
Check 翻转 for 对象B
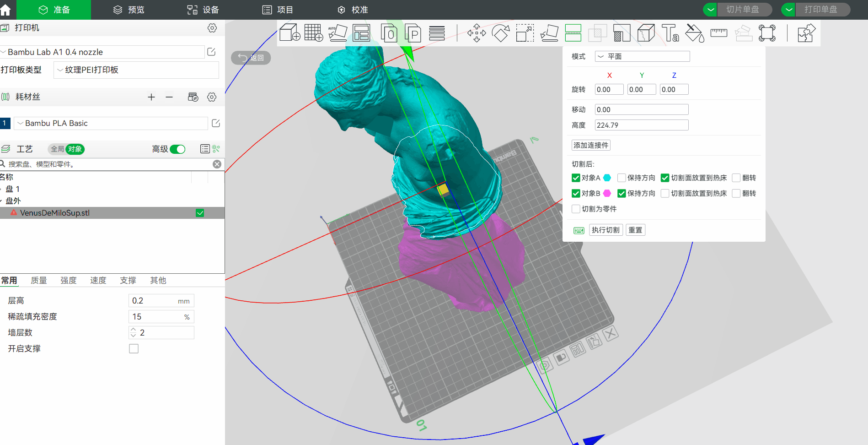(x=736, y=193)
